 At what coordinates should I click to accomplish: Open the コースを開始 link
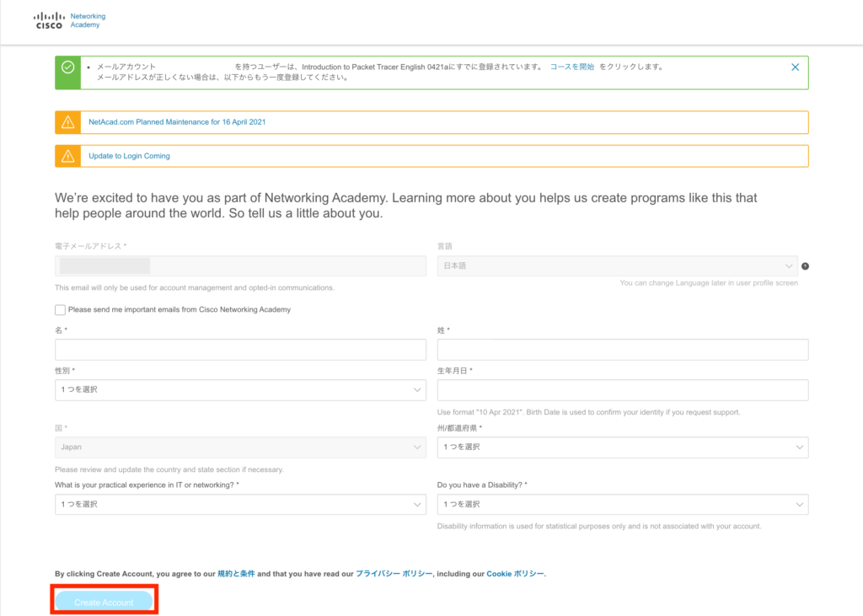point(572,67)
